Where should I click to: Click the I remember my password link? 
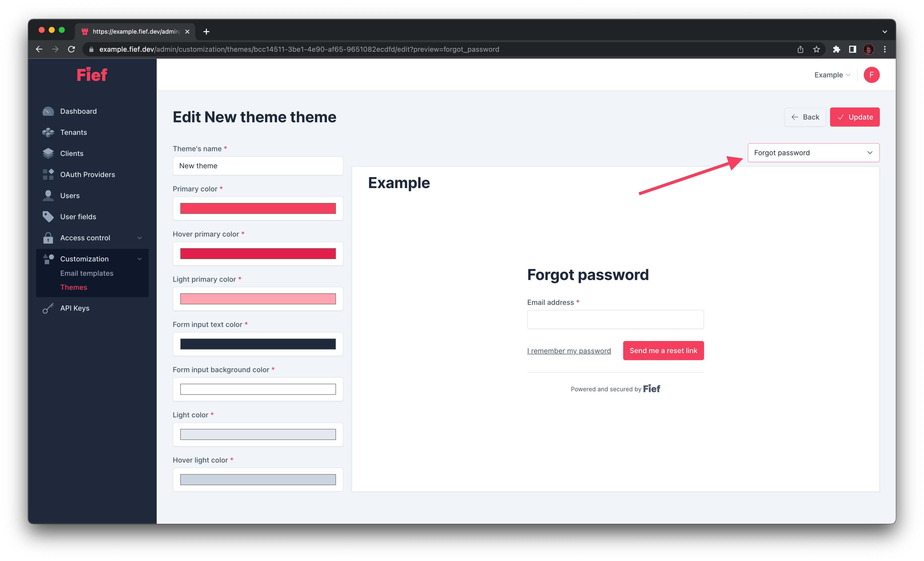coord(569,351)
